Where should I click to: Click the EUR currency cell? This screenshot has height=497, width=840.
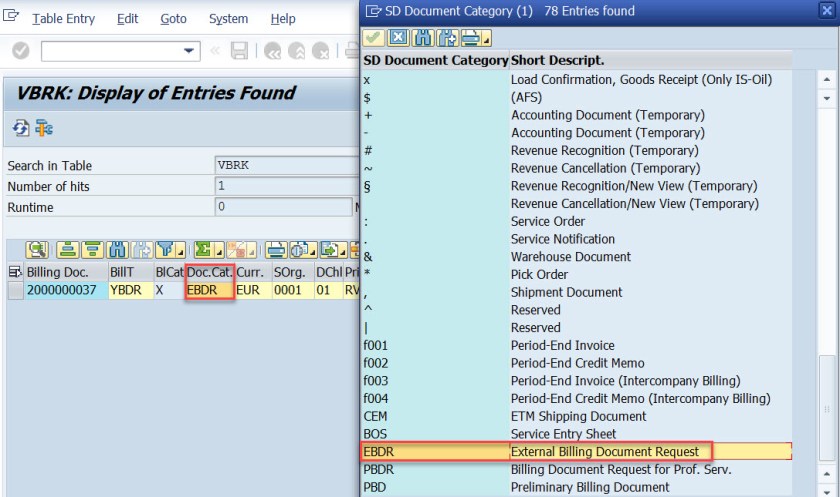tap(253, 290)
